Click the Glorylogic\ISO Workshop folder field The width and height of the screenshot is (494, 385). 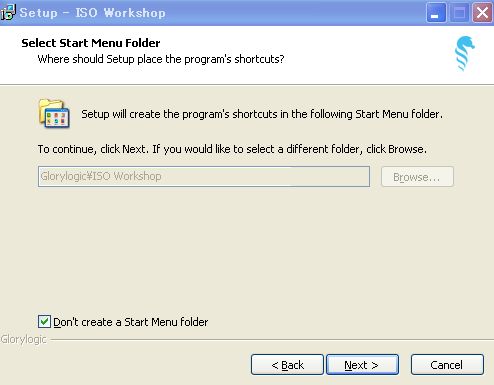[x=204, y=176]
